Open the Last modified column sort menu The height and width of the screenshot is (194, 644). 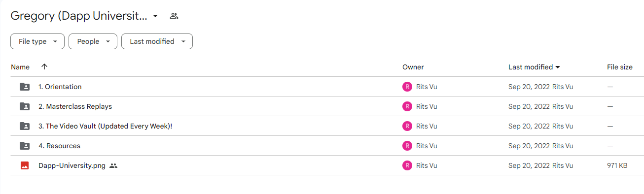coord(534,67)
